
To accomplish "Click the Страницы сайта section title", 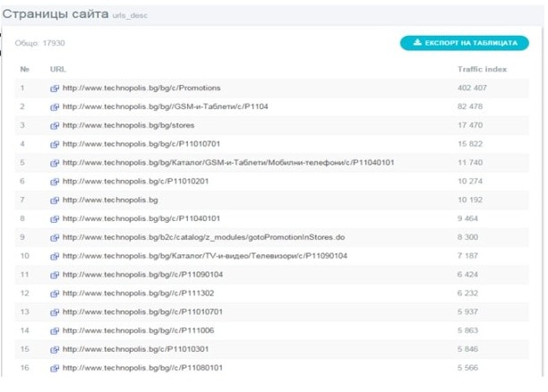I will click(54, 14).
